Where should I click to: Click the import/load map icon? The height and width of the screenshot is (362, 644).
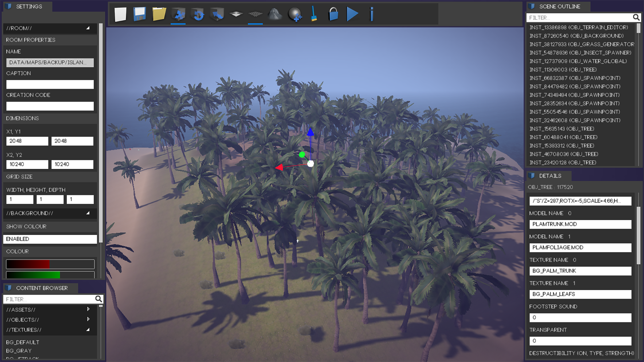tap(159, 14)
